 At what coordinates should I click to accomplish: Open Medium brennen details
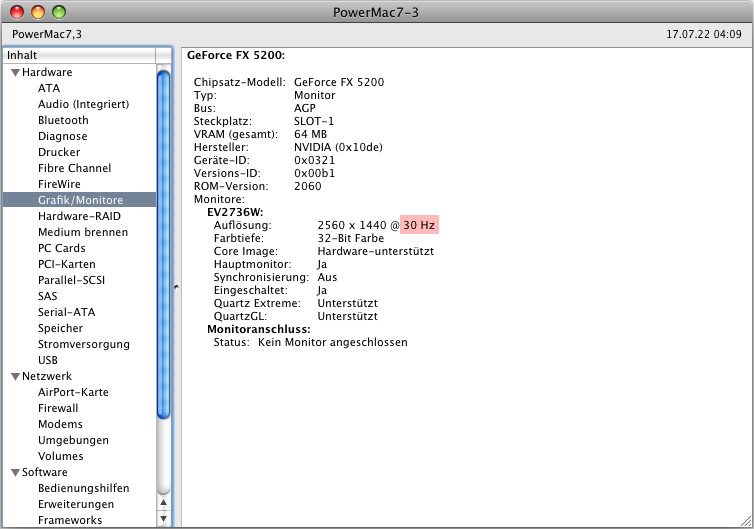click(x=83, y=232)
